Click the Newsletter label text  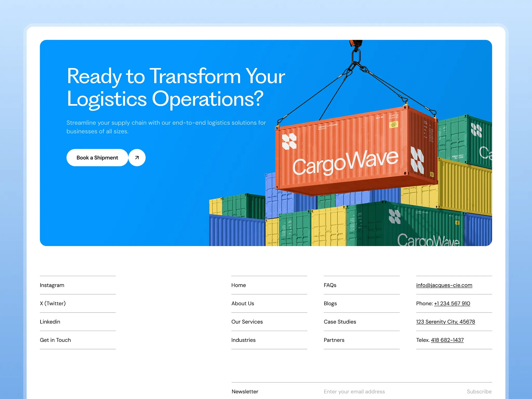point(245,391)
